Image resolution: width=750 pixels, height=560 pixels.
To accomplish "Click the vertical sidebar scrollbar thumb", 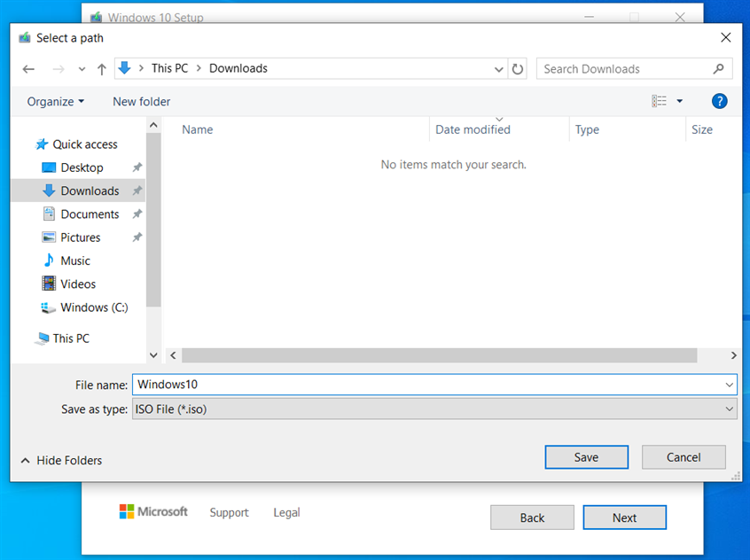I will 153,220.
